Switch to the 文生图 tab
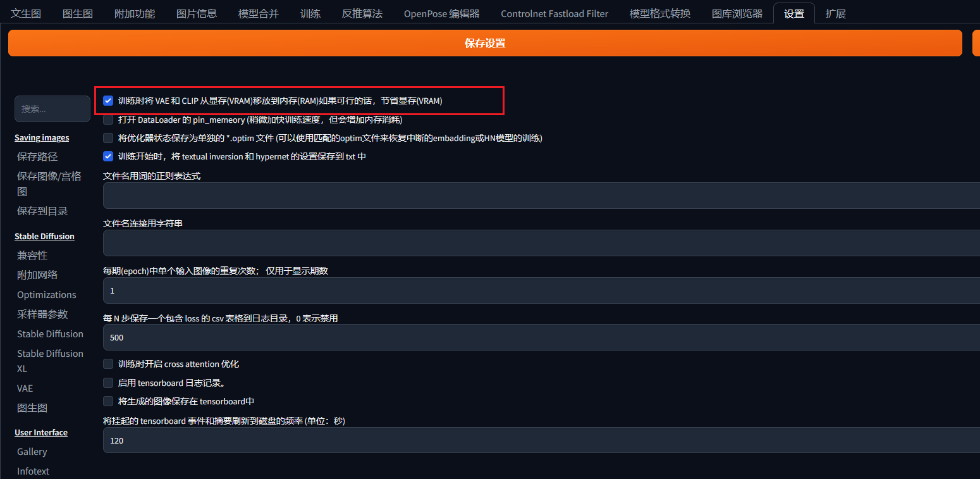980x479 pixels. [x=26, y=13]
